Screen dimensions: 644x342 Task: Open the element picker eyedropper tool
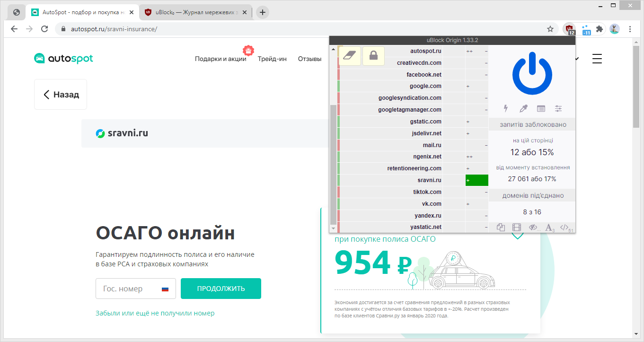point(523,108)
